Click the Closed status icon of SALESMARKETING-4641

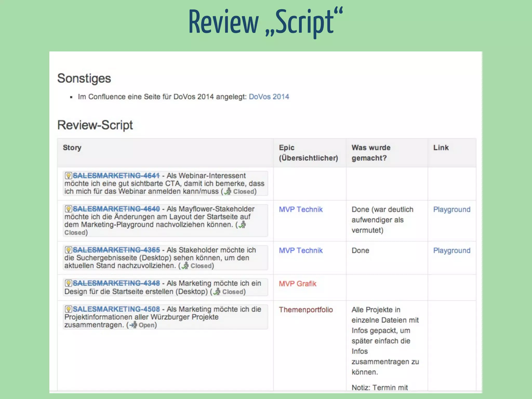pos(228,191)
